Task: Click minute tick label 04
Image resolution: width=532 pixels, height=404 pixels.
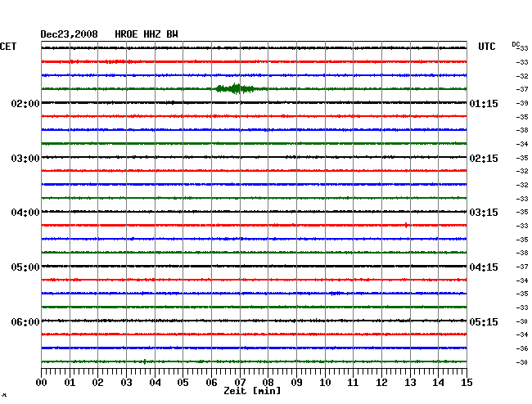Action: [155, 382]
